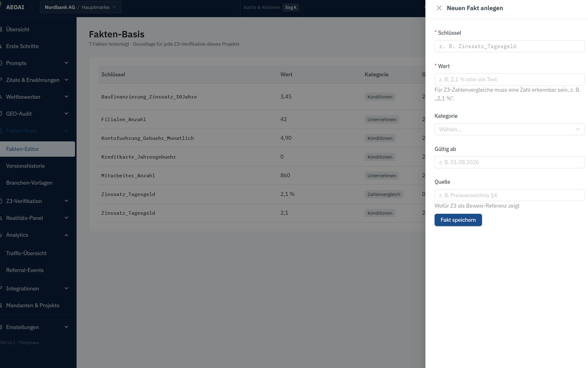
Task: Click the Wert input field
Action: click(x=509, y=79)
